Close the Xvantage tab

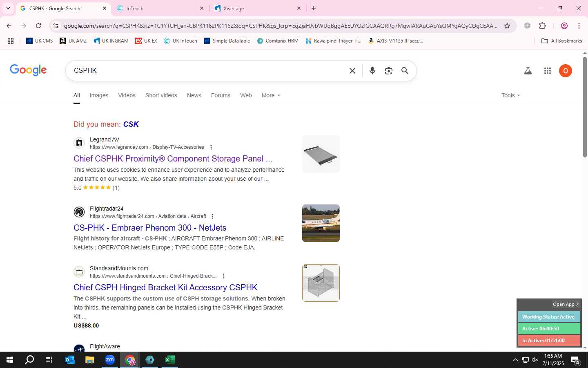click(299, 8)
